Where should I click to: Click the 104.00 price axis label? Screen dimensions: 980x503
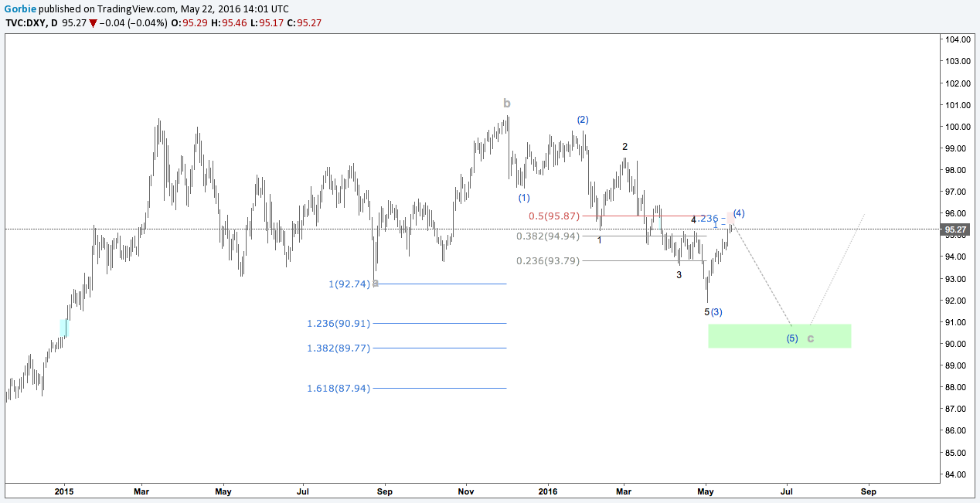click(x=957, y=39)
